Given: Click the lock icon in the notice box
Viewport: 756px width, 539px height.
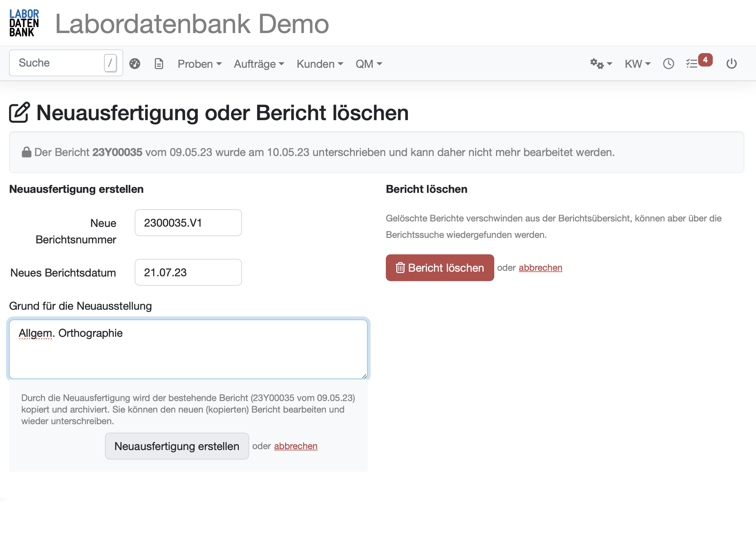Looking at the screenshot, I should click(x=26, y=152).
